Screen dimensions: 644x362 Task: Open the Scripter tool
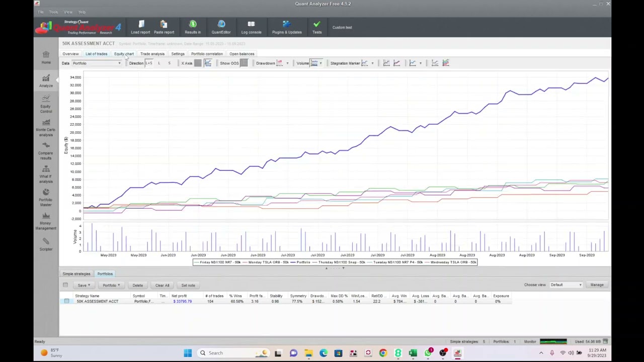[x=46, y=244]
